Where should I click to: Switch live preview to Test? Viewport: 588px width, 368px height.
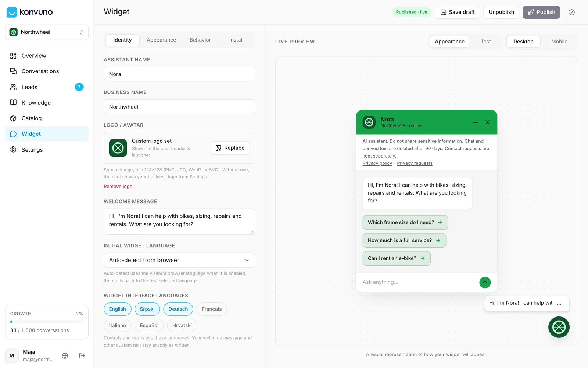[x=485, y=42]
